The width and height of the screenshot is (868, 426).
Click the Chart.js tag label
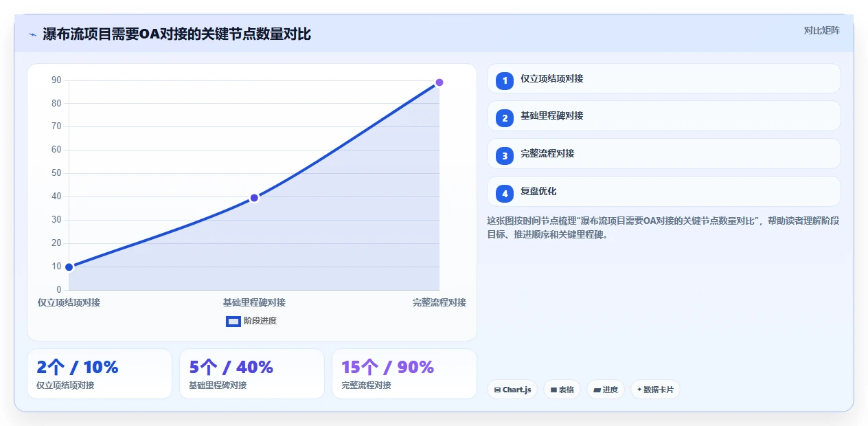[516, 390]
